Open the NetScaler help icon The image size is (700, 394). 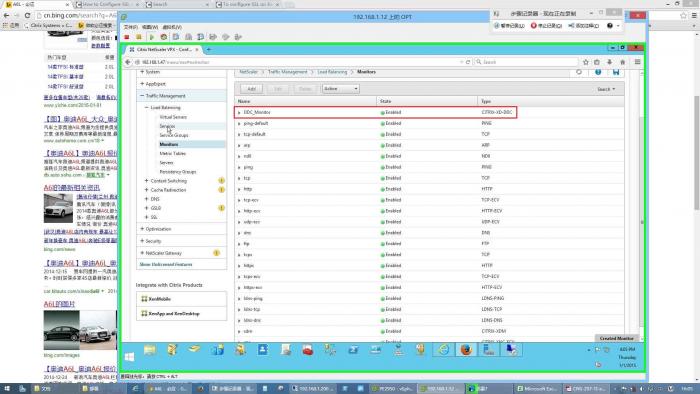tap(598, 72)
